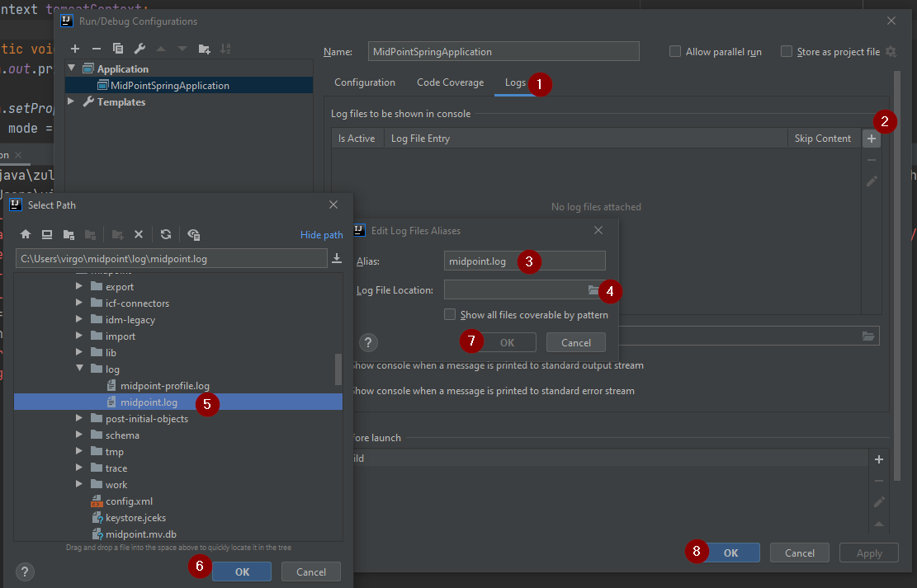Go to home directory in Select Path
This screenshot has height=588, width=917.
point(25,234)
